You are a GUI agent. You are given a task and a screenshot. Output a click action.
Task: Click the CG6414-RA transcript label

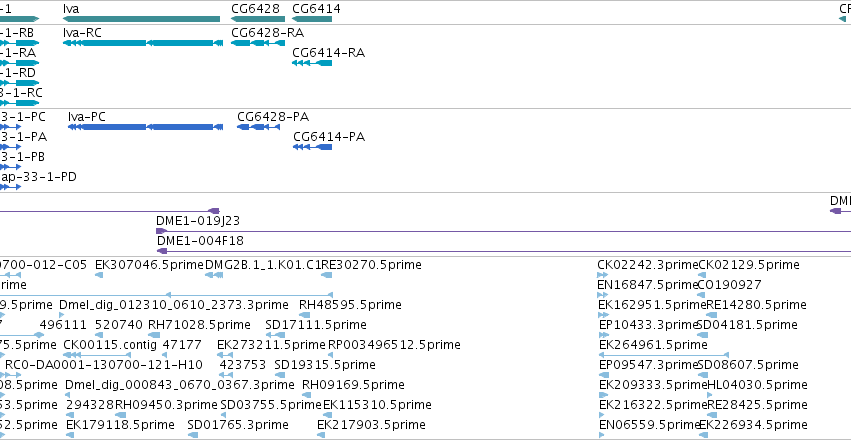click(x=328, y=53)
